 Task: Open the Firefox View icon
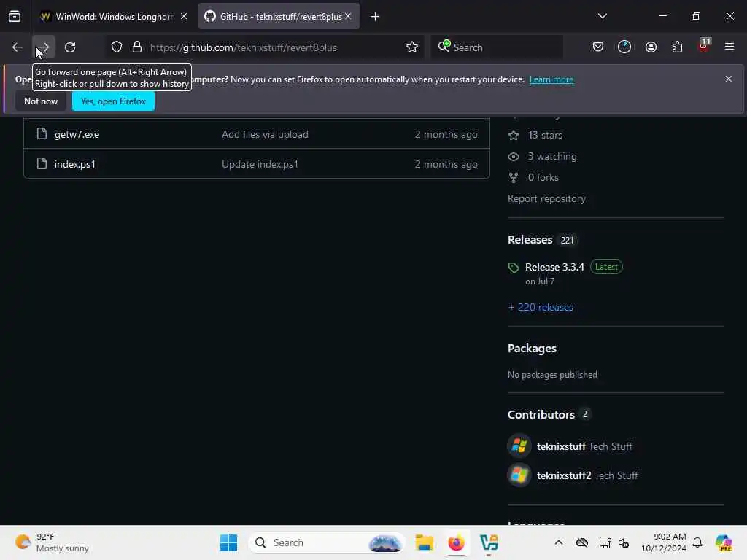point(15,17)
